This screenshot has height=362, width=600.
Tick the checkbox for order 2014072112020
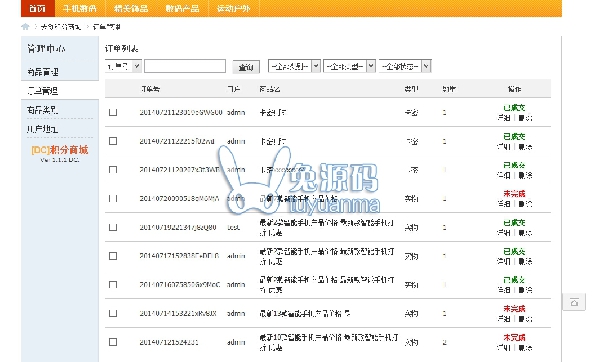(113, 170)
